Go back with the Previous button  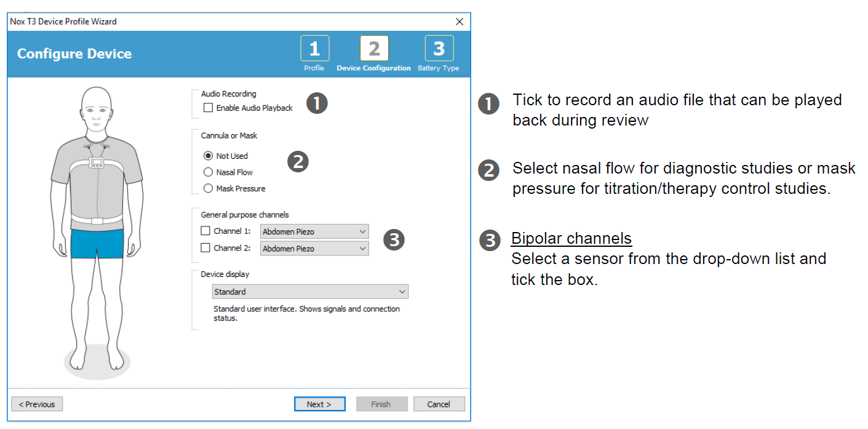(x=37, y=404)
